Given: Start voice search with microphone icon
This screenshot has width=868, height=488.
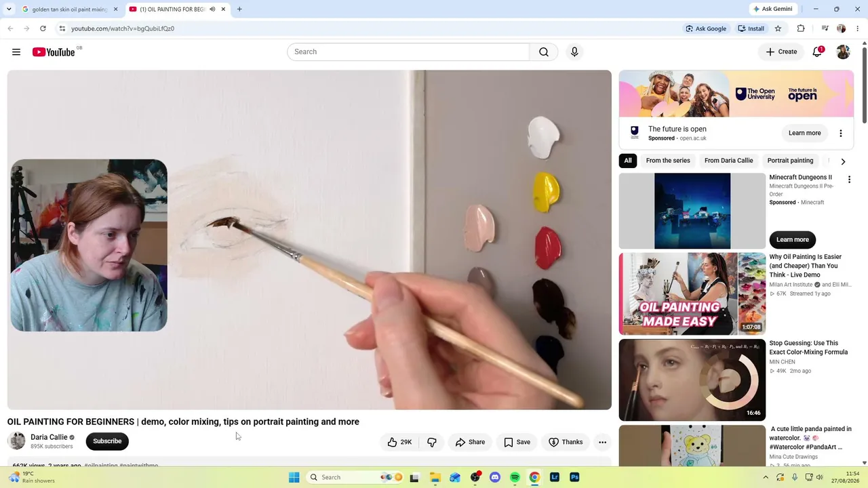Looking at the screenshot, I should point(574,52).
